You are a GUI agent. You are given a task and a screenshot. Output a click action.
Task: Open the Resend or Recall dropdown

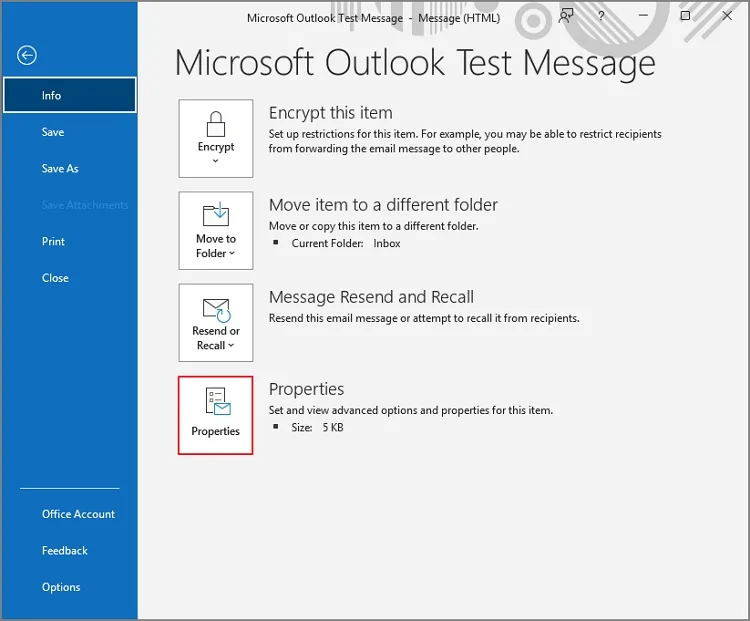[x=216, y=323]
